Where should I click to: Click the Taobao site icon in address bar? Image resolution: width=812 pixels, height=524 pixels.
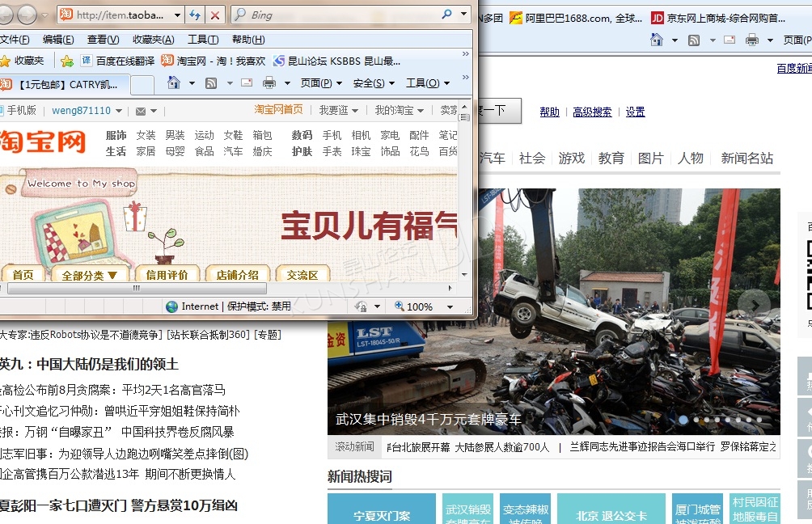pos(66,15)
